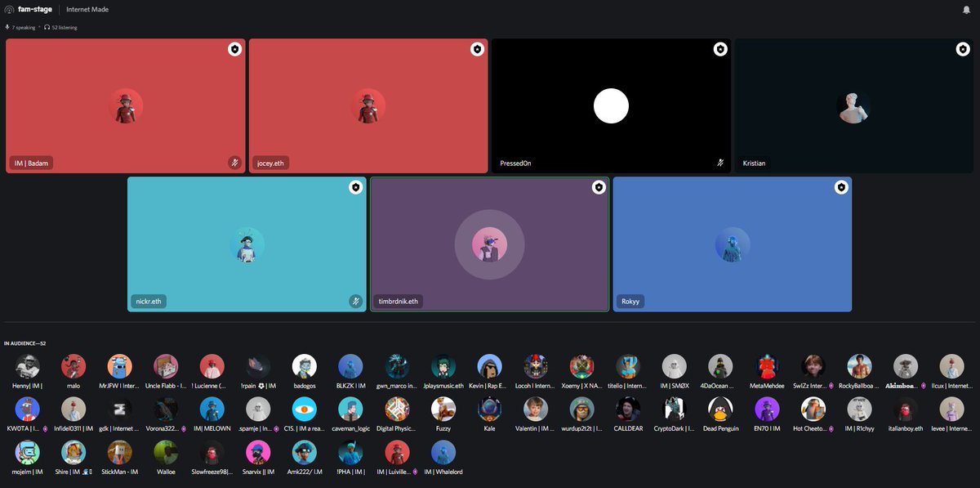Open BLKZK | IM audience avatar
Image resolution: width=980 pixels, height=488 pixels.
pyautogui.click(x=350, y=366)
